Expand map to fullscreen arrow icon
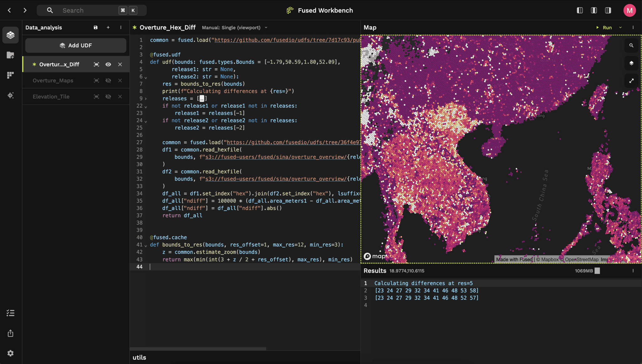Viewport: 642px width, 364px height. click(x=631, y=81)
